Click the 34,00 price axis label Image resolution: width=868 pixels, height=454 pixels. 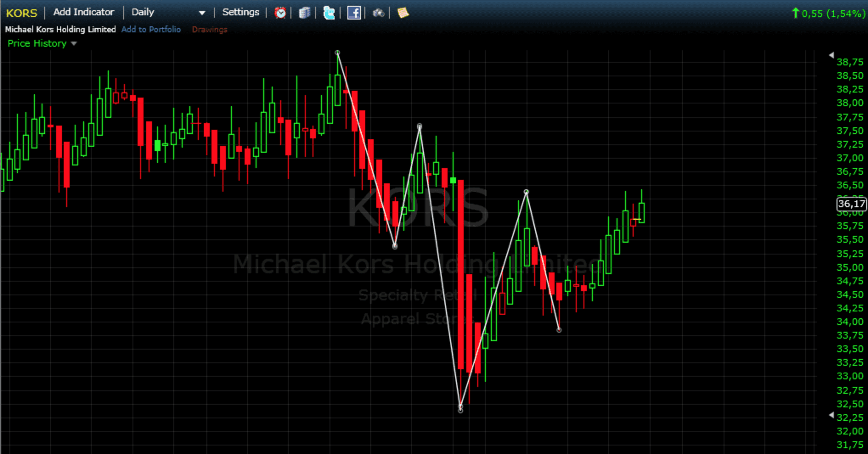(x=850, y=322)
